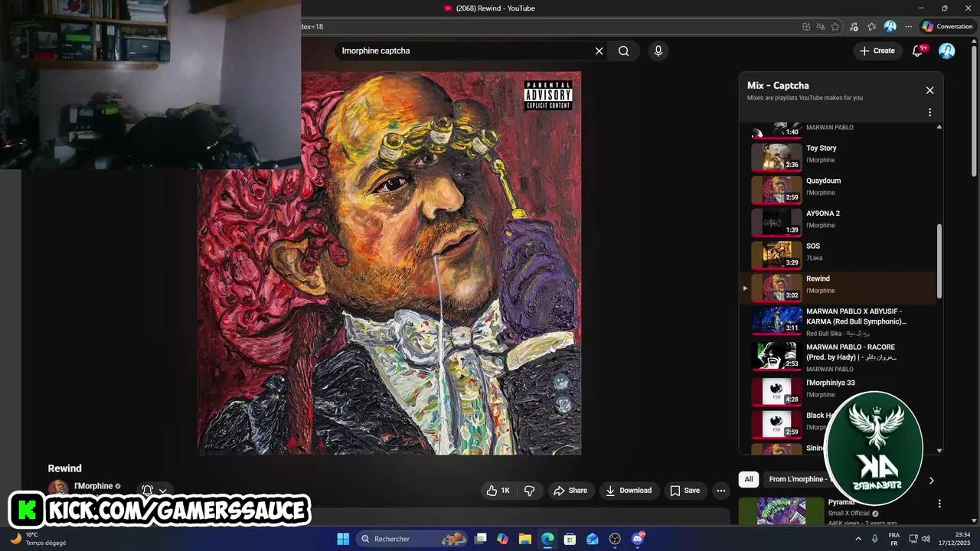Click the translate page icon
The height and width of the screenshot is (551, 980).
[x=821, y=27]
